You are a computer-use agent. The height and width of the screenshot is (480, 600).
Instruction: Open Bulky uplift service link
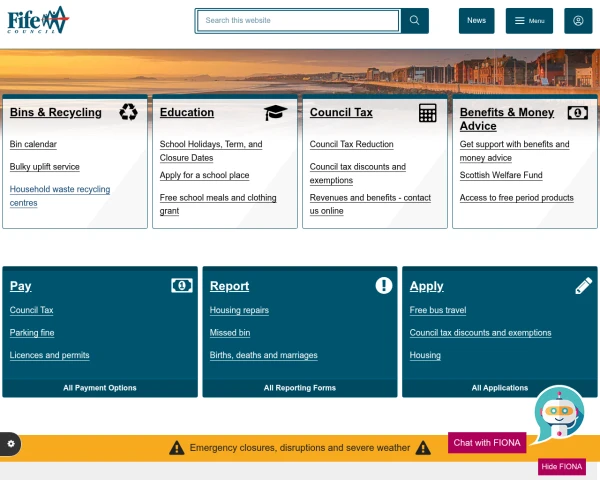(45, 167)
